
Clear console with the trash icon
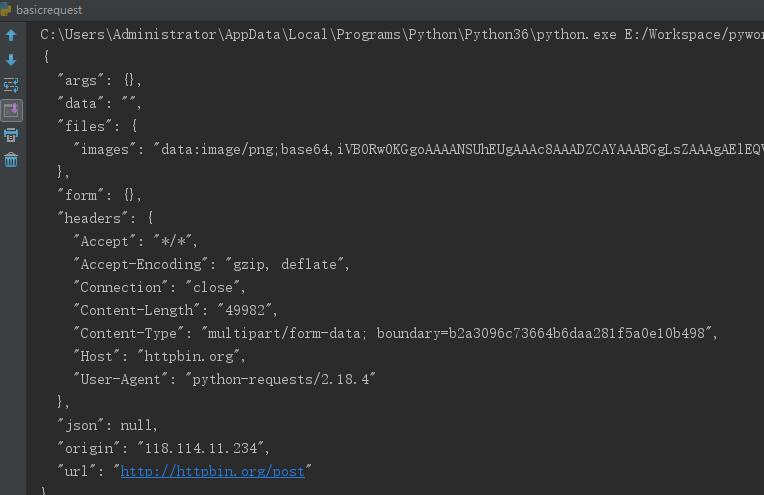[x=11, y=160]
